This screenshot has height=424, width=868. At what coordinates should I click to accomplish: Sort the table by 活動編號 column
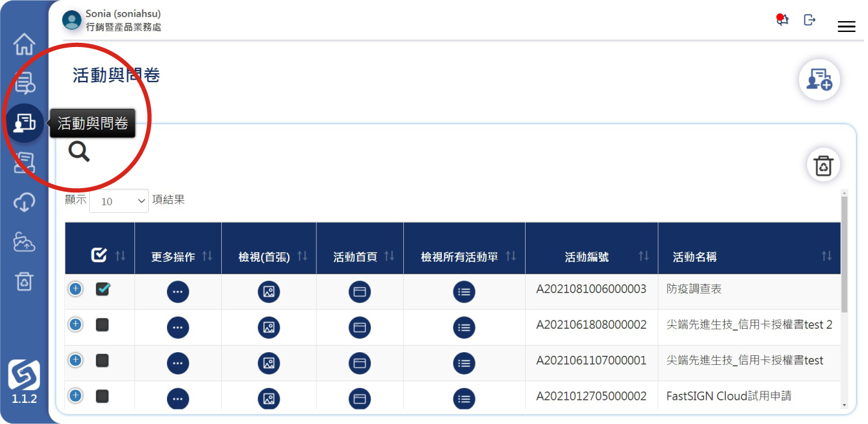[x=643, y=256]
